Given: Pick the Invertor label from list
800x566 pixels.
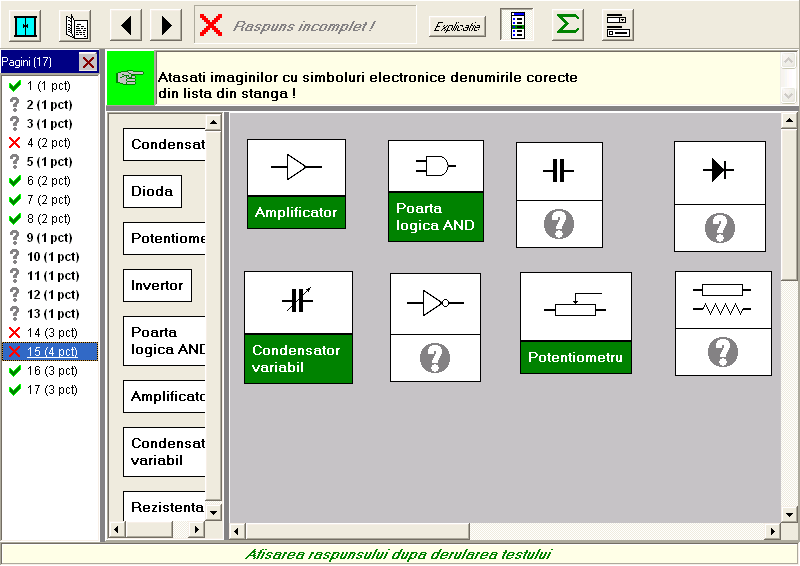Looking at the screenshot, I should click(x=157, y=285).
